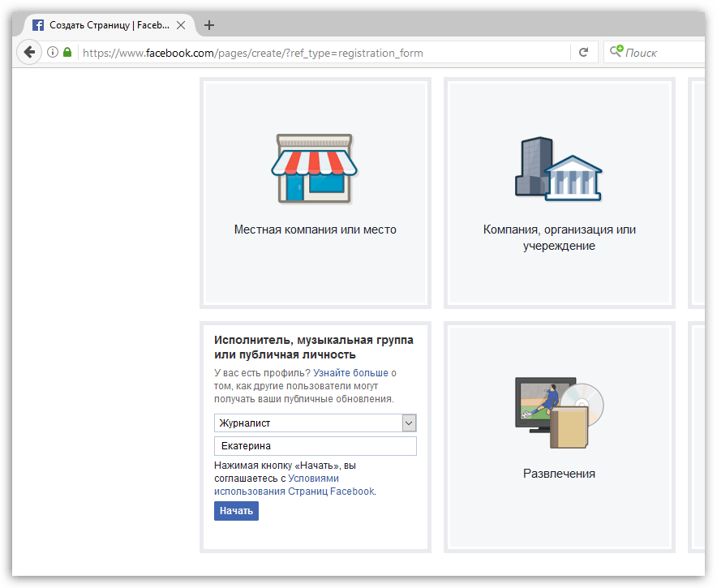Click the entertainment TV and disc icon
This screenshot has height=588, width=717.
click(559, 413)
